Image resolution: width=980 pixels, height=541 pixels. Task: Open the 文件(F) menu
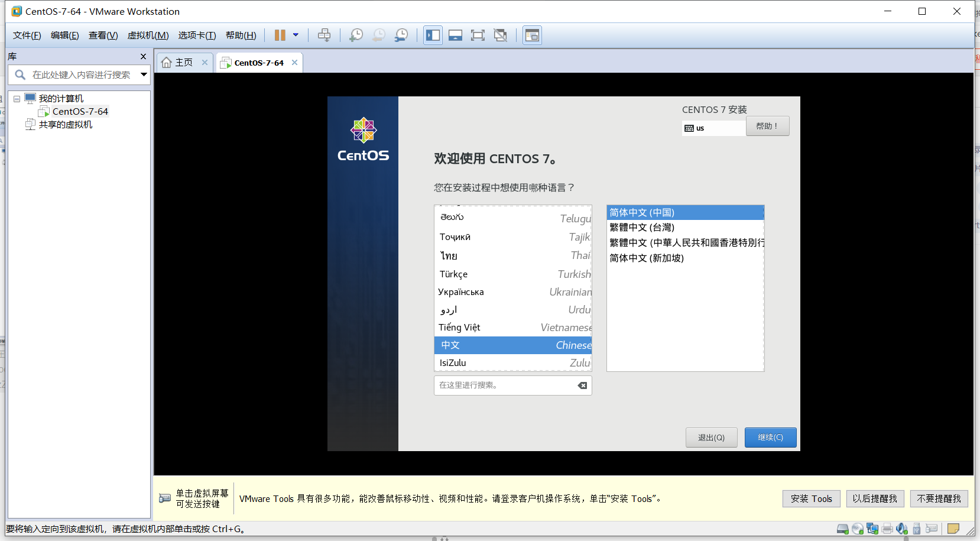pyautogui.click(x=27, y=35)
